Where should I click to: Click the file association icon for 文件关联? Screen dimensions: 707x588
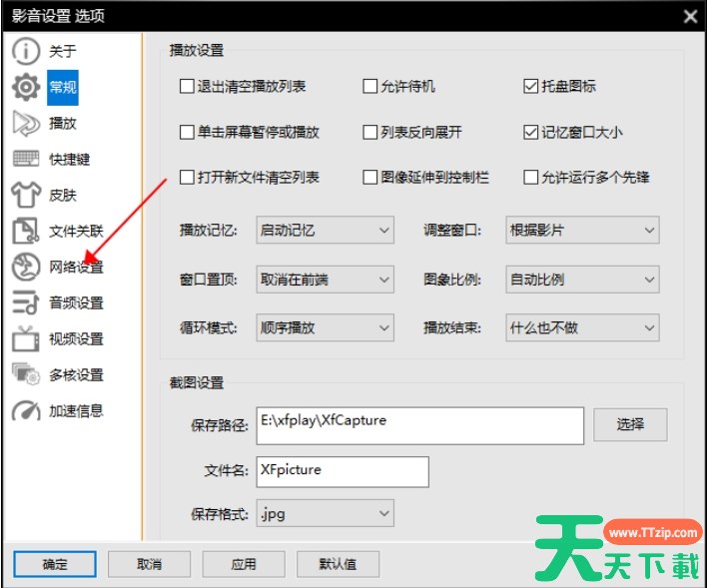[26, 231]
